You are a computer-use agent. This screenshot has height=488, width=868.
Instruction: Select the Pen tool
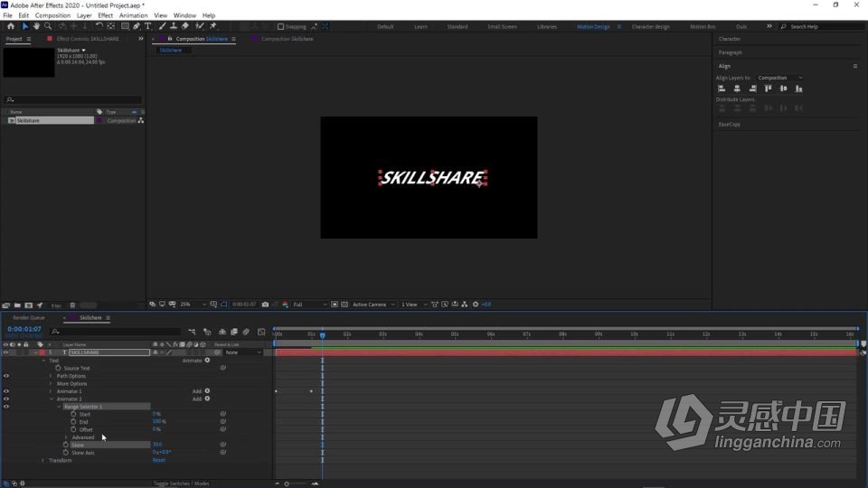137,26
